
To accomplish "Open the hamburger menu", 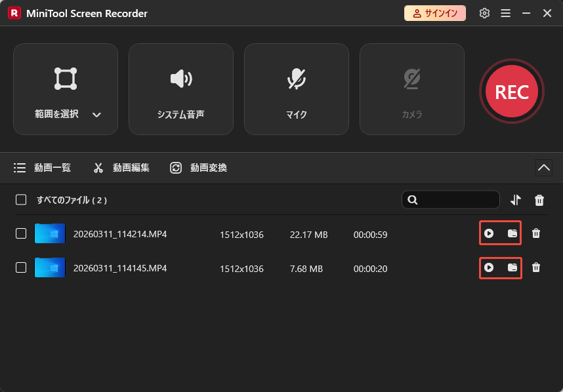I will click(x=505, y=12).
